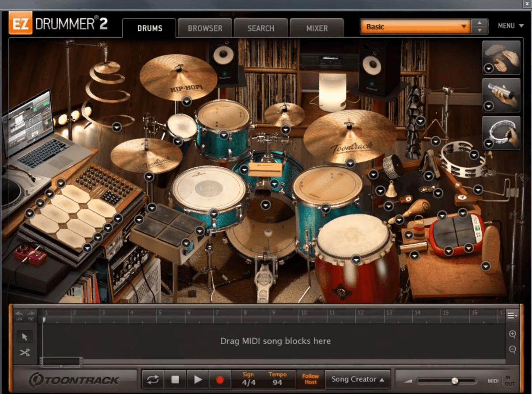The width and height of the screenshot is (532, 394).
Task: Open the Toontrack ride cymbal menu arrow
Action: (350, 163)
